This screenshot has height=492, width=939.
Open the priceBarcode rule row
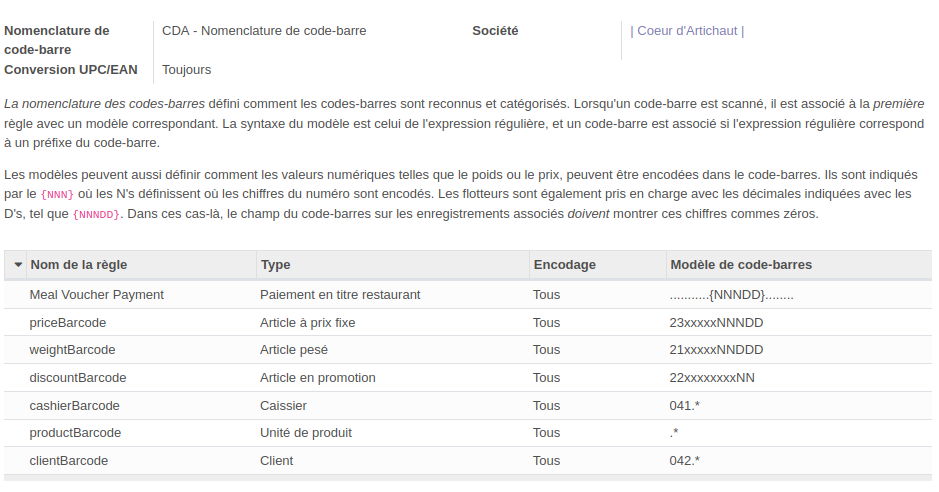[x=68, y=323]
